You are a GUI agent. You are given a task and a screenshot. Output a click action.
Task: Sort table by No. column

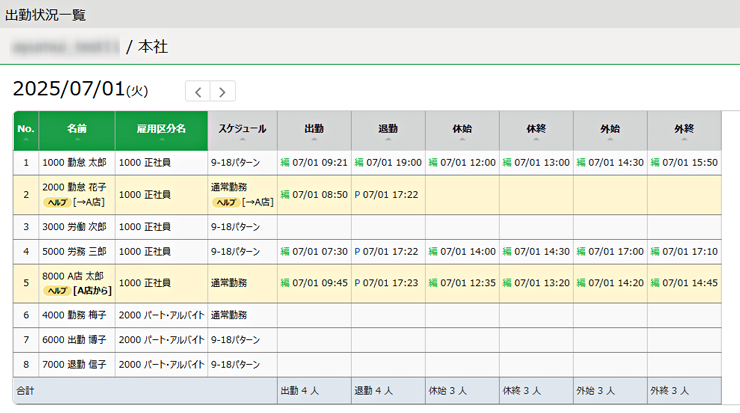[26, 131]
